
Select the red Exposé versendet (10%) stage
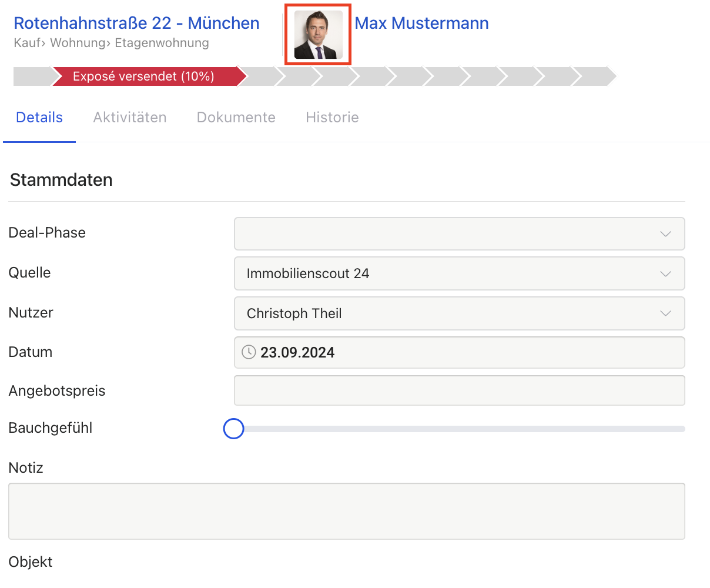click(x=144, y=76)
